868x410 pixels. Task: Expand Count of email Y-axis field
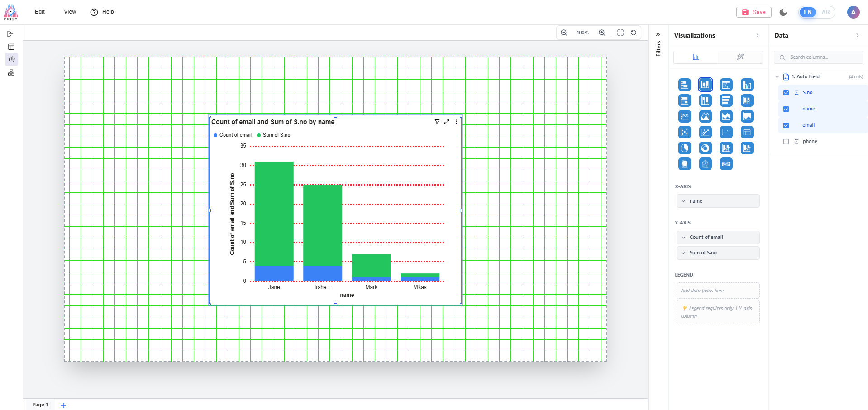[x=683, y=237]
